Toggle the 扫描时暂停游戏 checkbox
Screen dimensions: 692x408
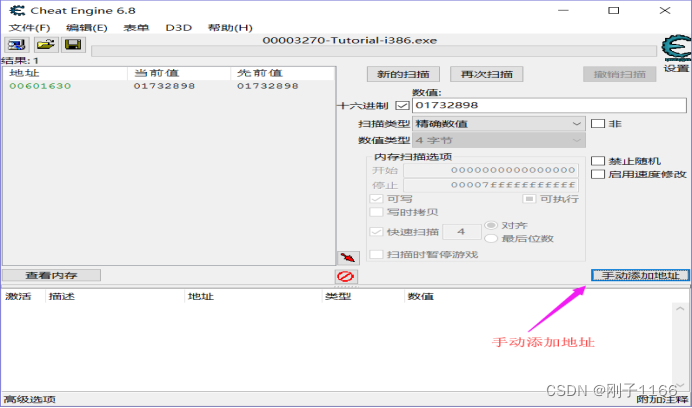pyautogui.click(x=376, y=254)
